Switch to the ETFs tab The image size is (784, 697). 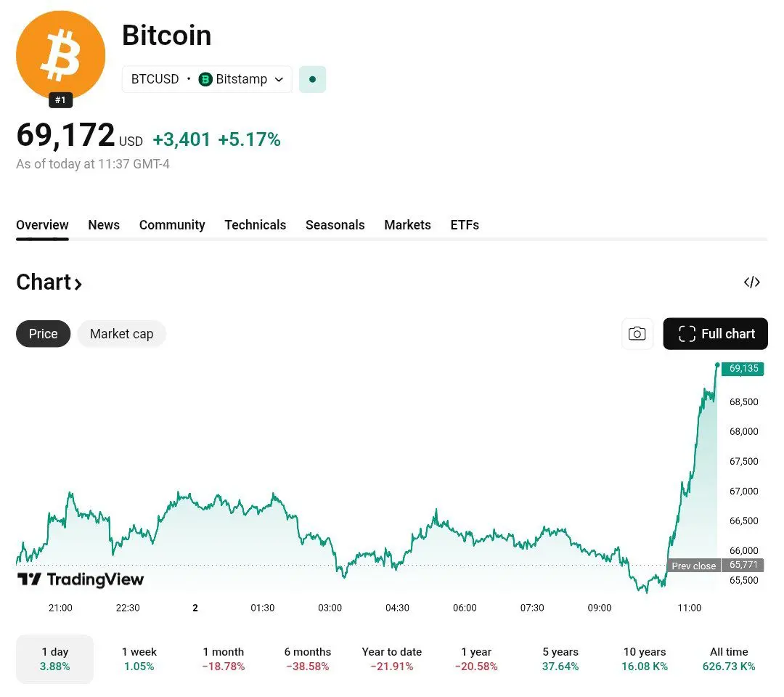pyautogui.click(x=464, y=225)
